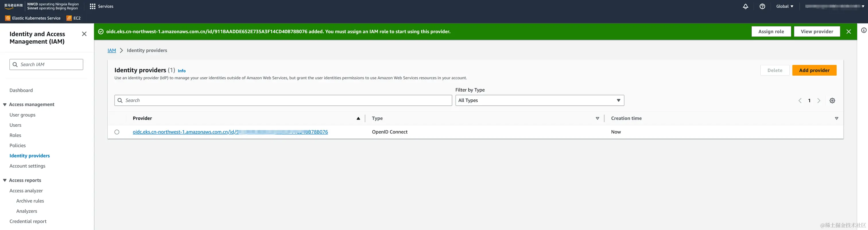Screen dimensions: 868x230
Task: Select the oidc.eks provider radio button
Action: click(117, 132)
